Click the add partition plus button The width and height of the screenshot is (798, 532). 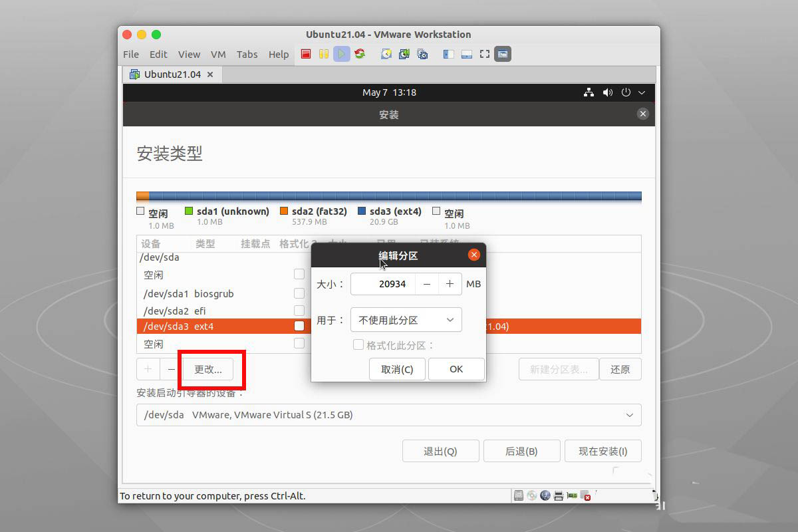coord(148,369)
